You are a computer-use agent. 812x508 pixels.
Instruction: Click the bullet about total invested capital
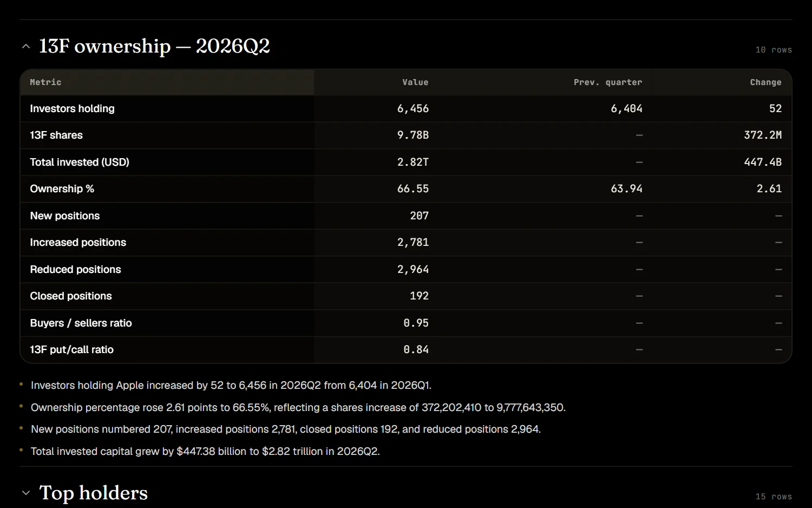coord(205,452)
